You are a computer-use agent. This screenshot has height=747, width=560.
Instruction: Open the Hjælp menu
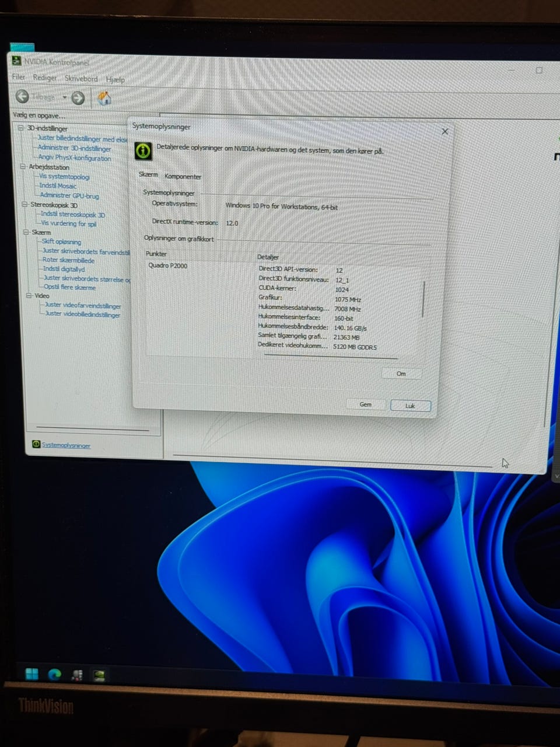[x=115, y=79]
